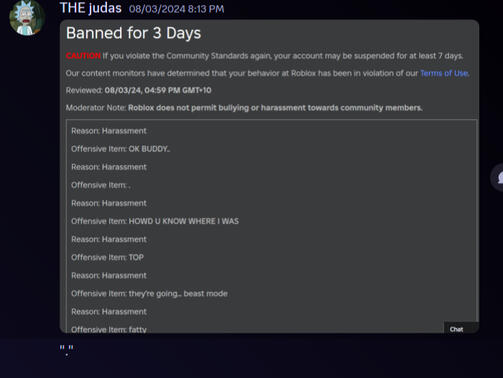Click the username THE judas
The width and height of the screenshot is (503, 378).
click(x=91, y=8)
